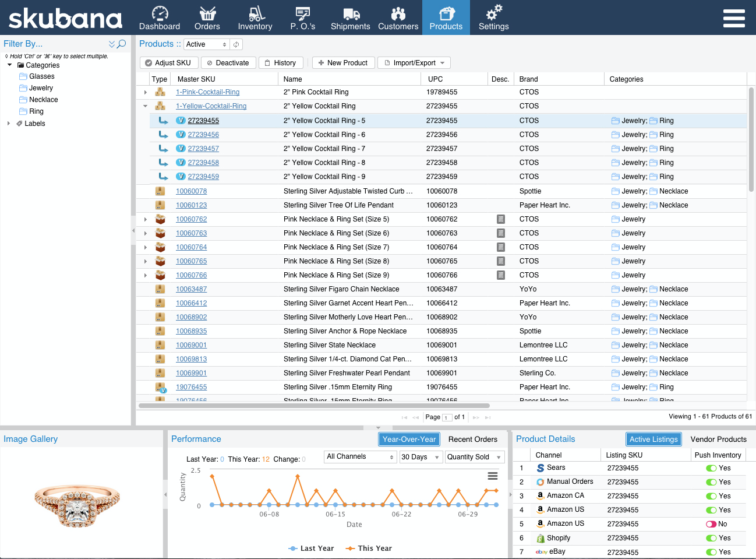Open the Import/Export dropdown
756x559 pixels.
pyautogui.click(x=414, y=63)
